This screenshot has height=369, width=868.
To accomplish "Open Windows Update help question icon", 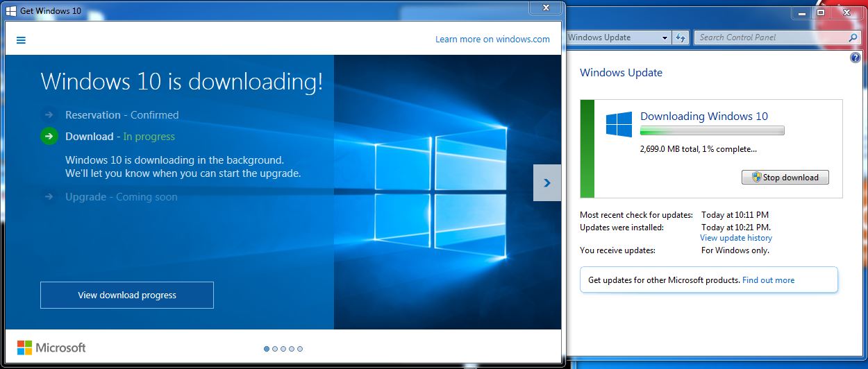I will [x=856, y=58].
